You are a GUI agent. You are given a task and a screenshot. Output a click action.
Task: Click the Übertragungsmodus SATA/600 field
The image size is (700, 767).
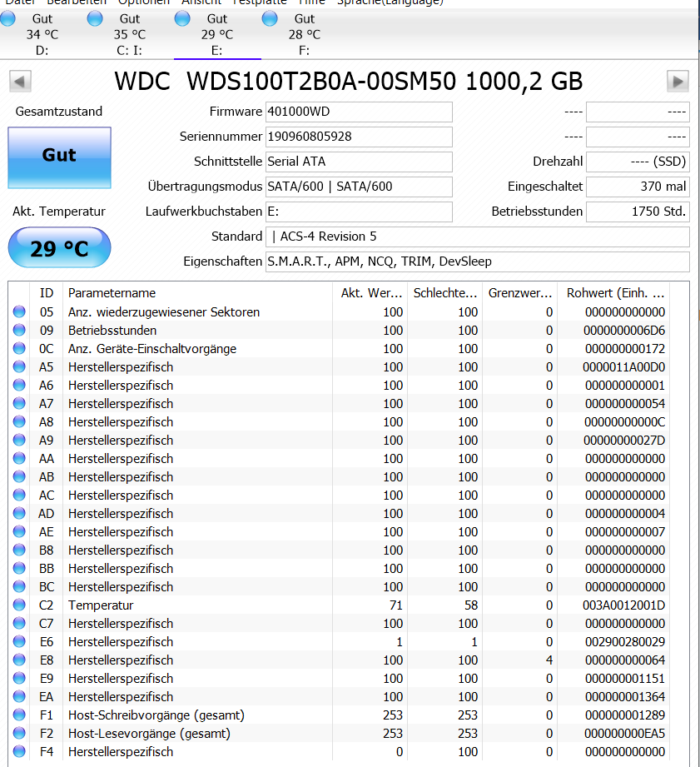pyautogui.click(x=359, y=187)
